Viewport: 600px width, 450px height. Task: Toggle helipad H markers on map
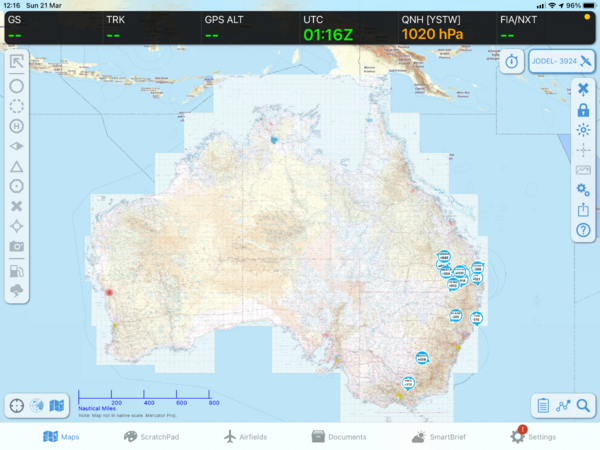pos(17,126)
